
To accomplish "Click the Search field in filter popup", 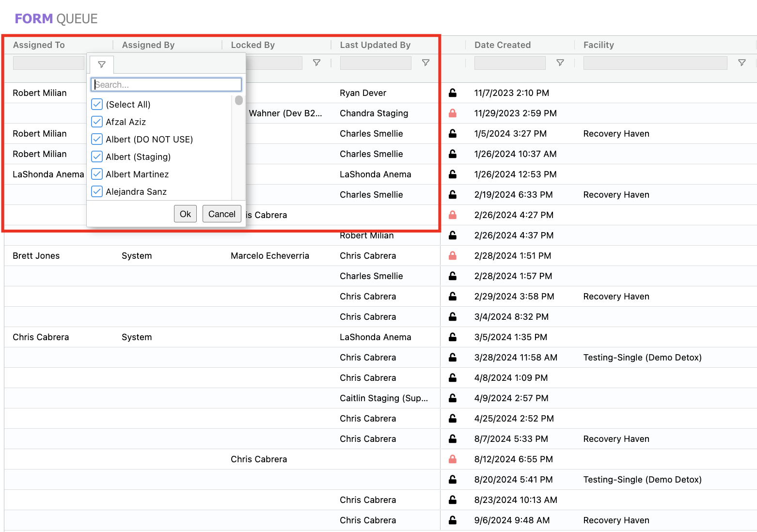I will click(166, 85).
